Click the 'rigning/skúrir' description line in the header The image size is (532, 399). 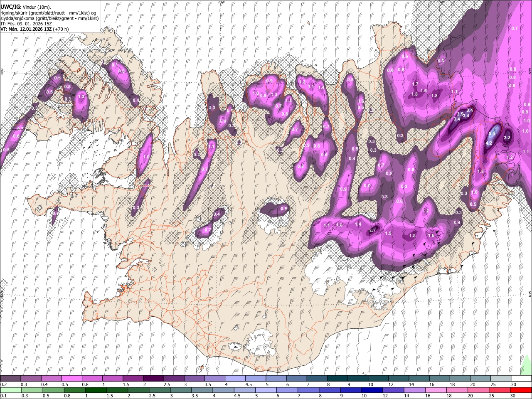click(x=48, y=13)
